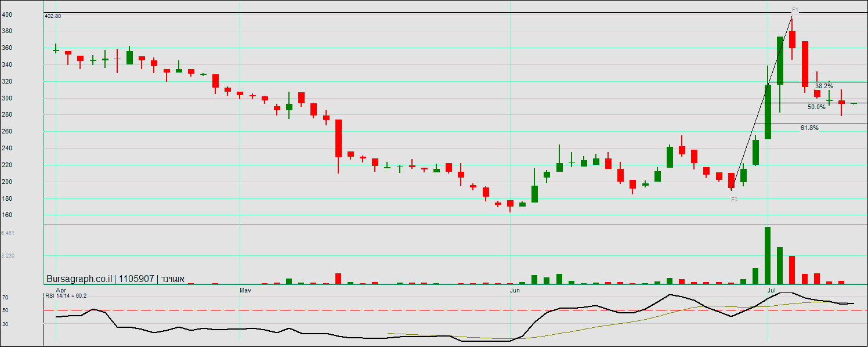Image resolution: width=868 pixels, height=347 pixels.
Task: Click the 402.80 price level label
Action: click(53, 16)
